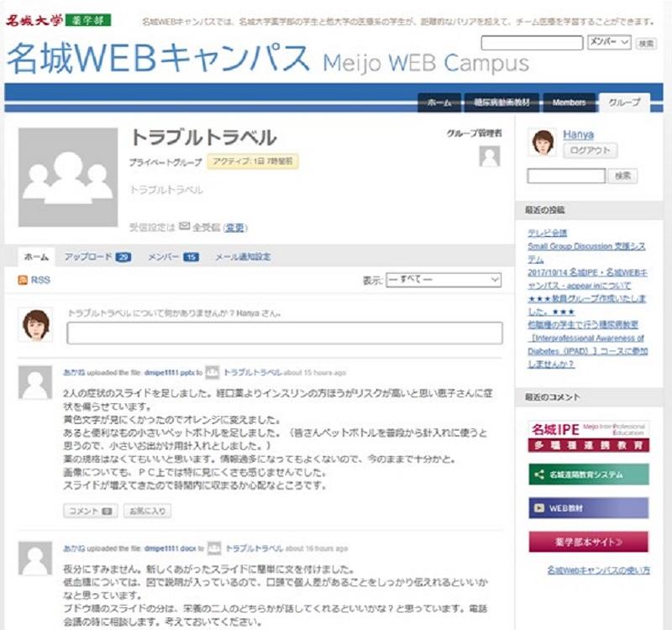Open the Hanya username link
Screen dimensions: 672x630
pyautogui.click(x=578, y=135)
